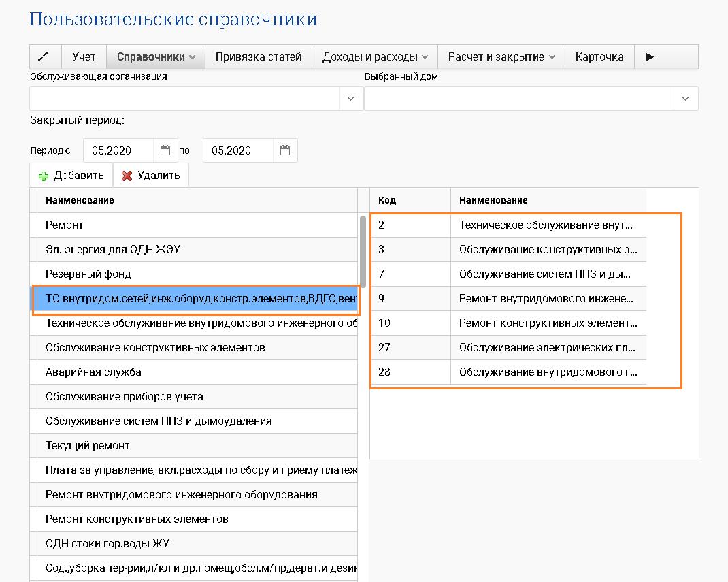Select the Учет menu item
The height and width of the screenshot is (582, 728).
coord(84,57)
